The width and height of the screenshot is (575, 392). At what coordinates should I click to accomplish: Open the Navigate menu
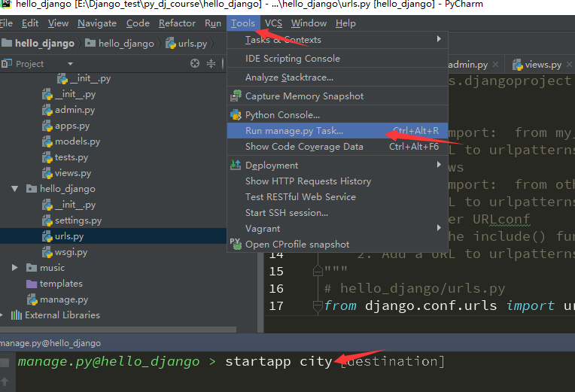pyautogui.click(x=97, y=23)
